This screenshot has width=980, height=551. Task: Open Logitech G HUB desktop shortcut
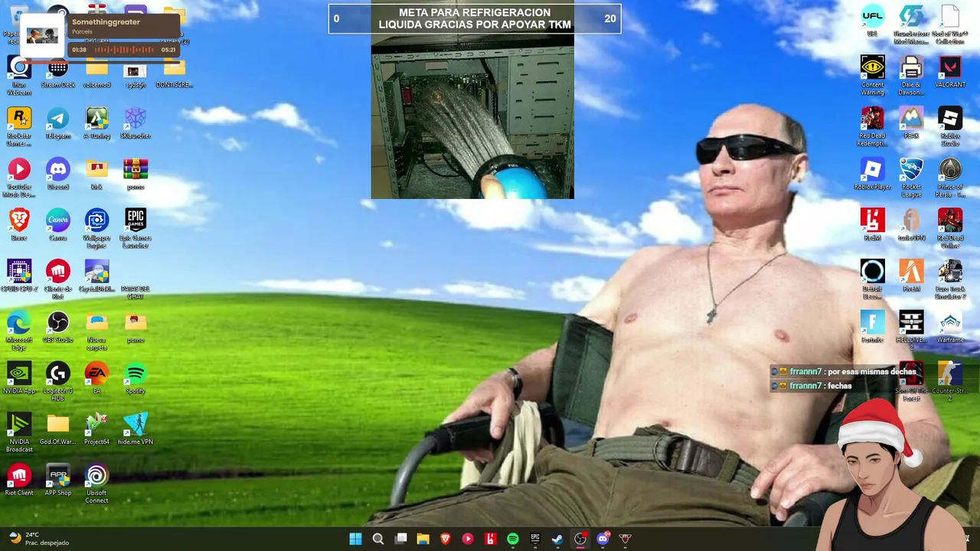click(x=58, y=383)
